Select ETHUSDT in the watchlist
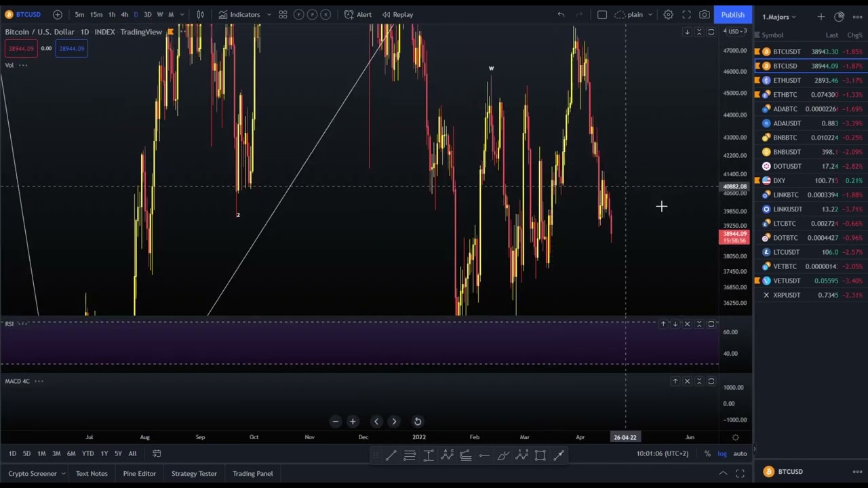 [811, 80]
